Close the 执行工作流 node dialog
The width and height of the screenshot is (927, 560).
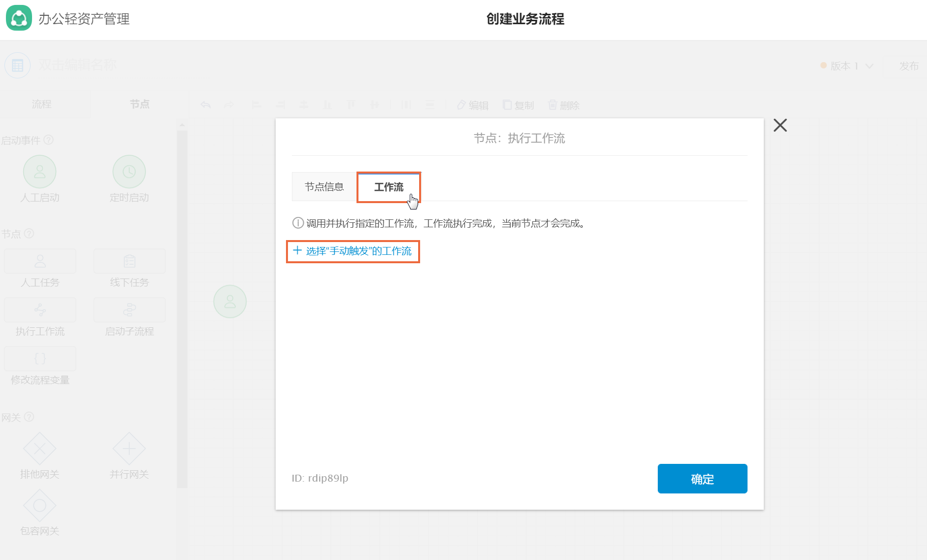tap(780, 125)
